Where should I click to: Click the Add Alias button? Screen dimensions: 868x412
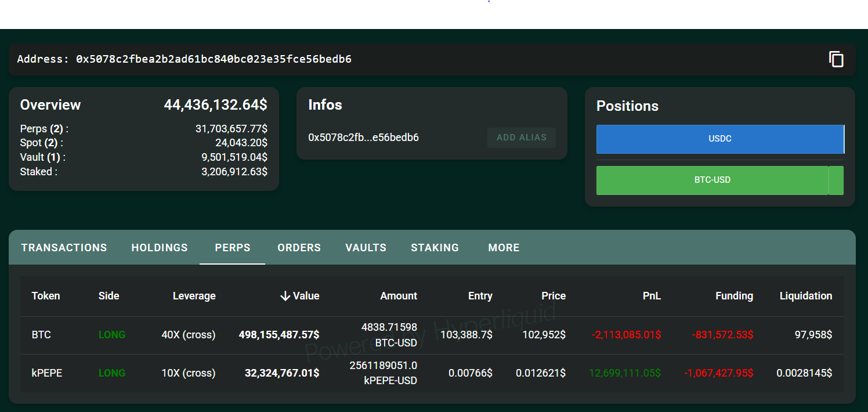click(x=522, y=138)
